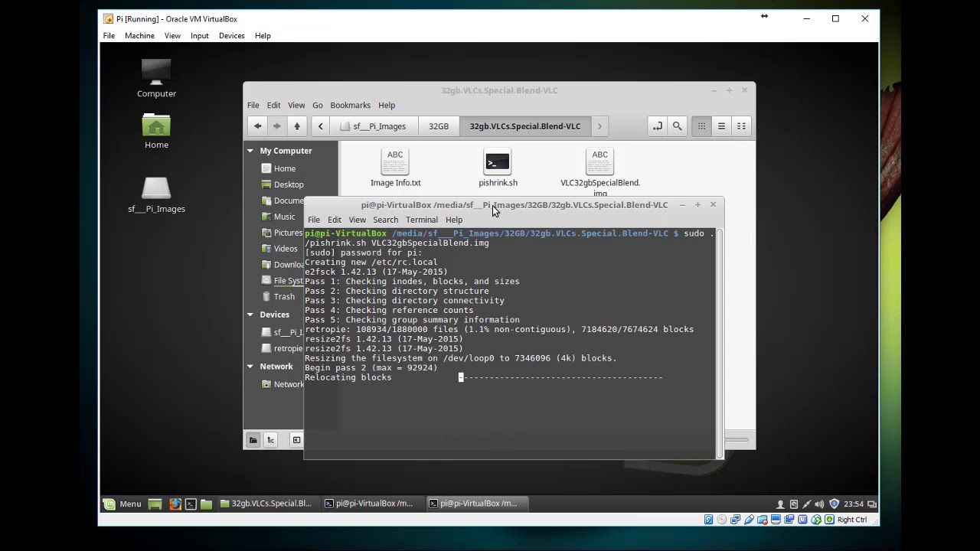Click volume icon in guest panel
Image resolution: width=980 pixels, height=551 pixels.
[819, 504]
